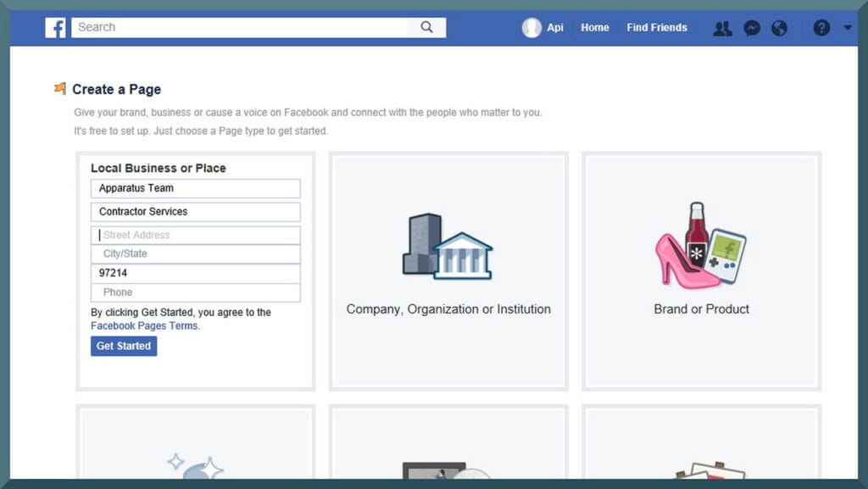Open the Messenger messages icon
868x489 pixels.
[x=752, y=28]
